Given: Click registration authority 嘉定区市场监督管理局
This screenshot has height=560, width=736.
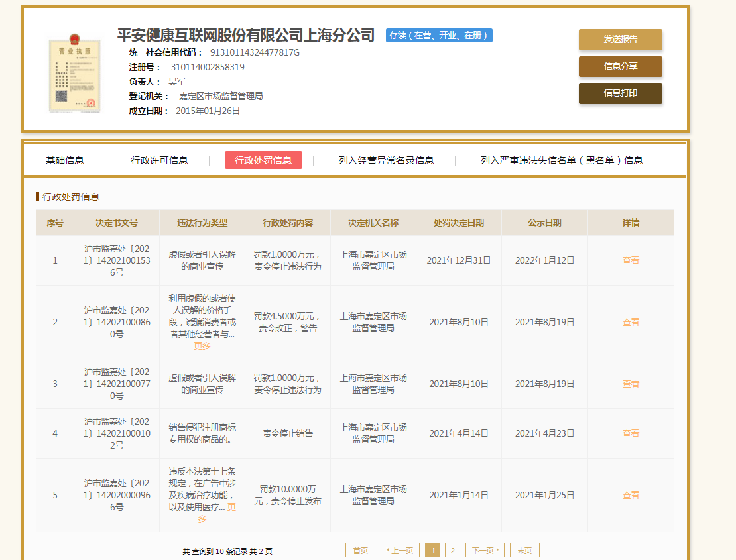Looking at the screenshot, I should pyautogui.click(x=221, y=96).
